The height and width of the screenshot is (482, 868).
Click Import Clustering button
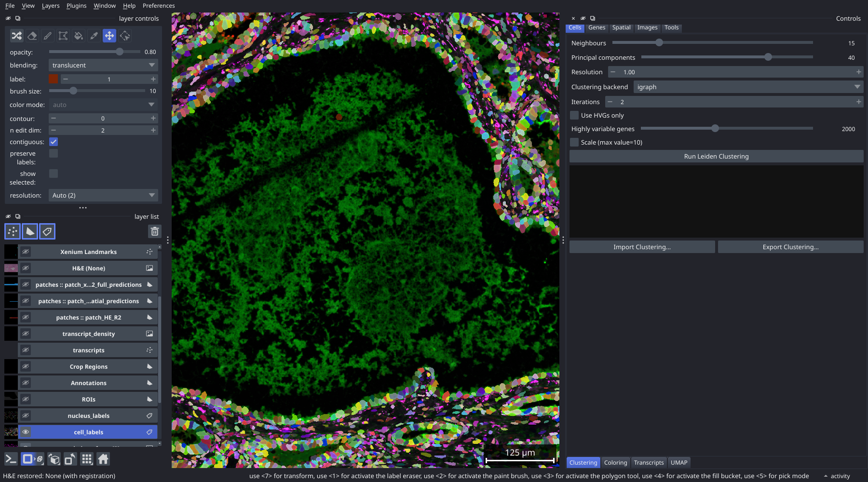click(642, 247)
